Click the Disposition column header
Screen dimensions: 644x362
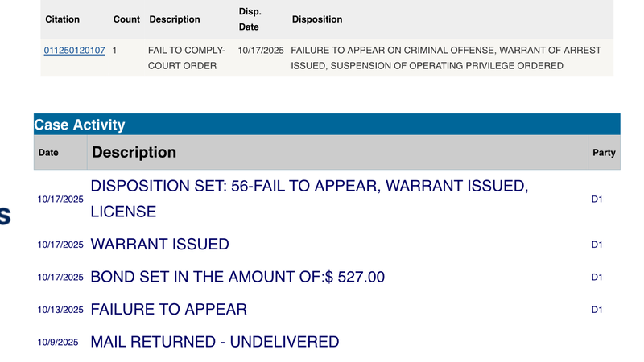pyautogui.click(x=317, y=19)
